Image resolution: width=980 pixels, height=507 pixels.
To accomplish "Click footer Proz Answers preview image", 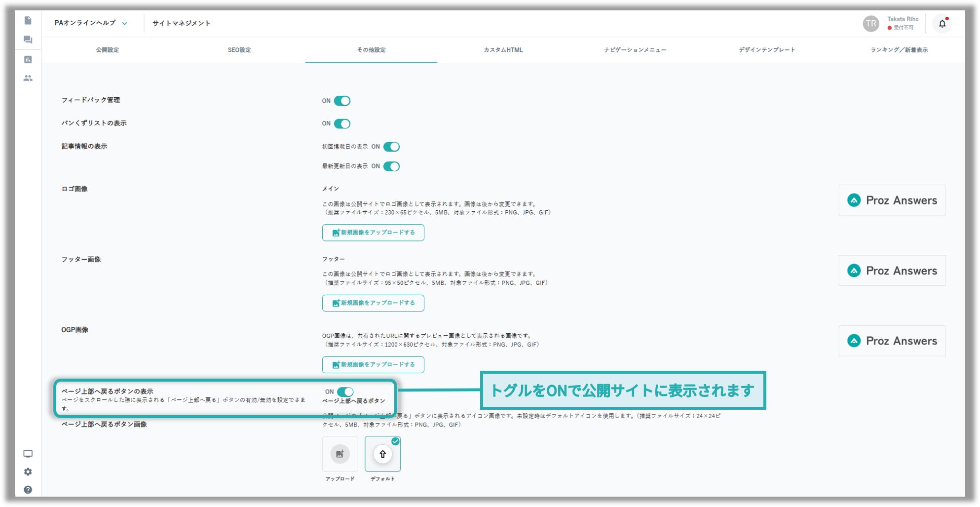I will click(892, 271).
